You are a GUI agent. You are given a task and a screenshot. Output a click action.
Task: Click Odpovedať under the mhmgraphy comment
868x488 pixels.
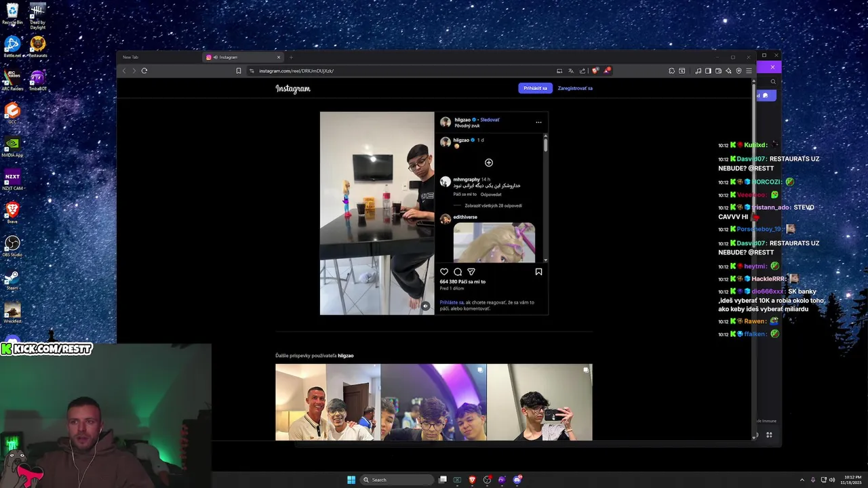(491, 195)
